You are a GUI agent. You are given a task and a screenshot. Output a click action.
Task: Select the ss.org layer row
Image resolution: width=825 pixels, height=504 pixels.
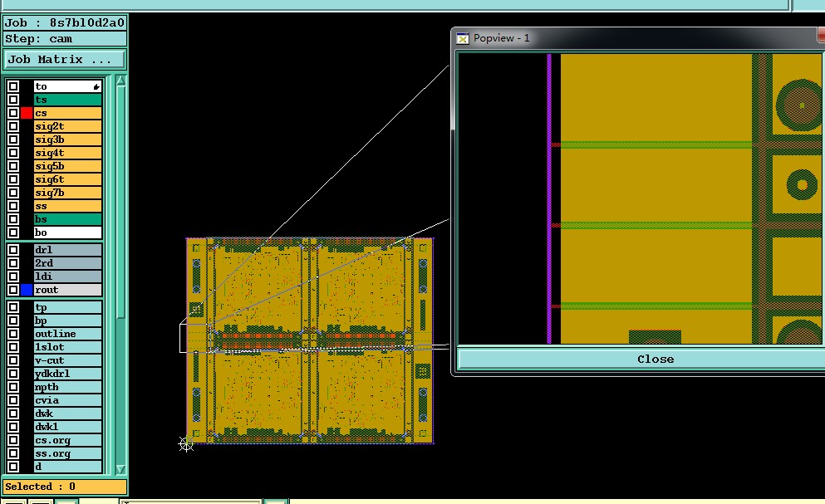tap(68, 453)
